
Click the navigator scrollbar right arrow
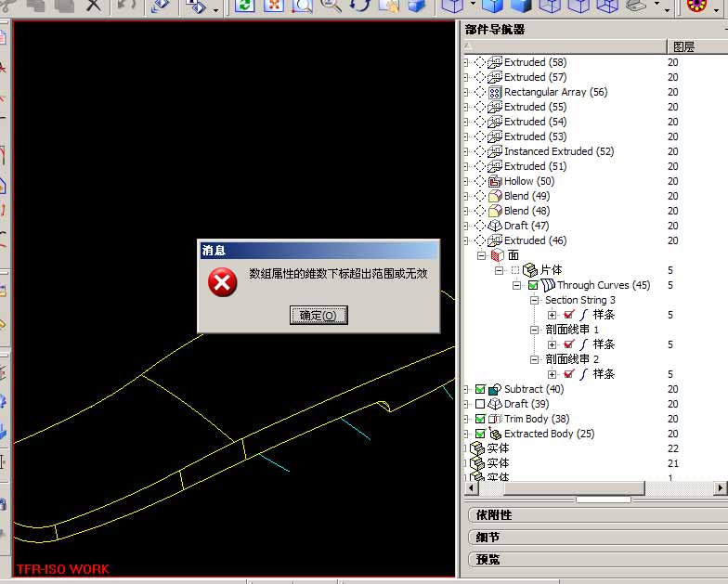pyautogui.click(x=721, y=488)
